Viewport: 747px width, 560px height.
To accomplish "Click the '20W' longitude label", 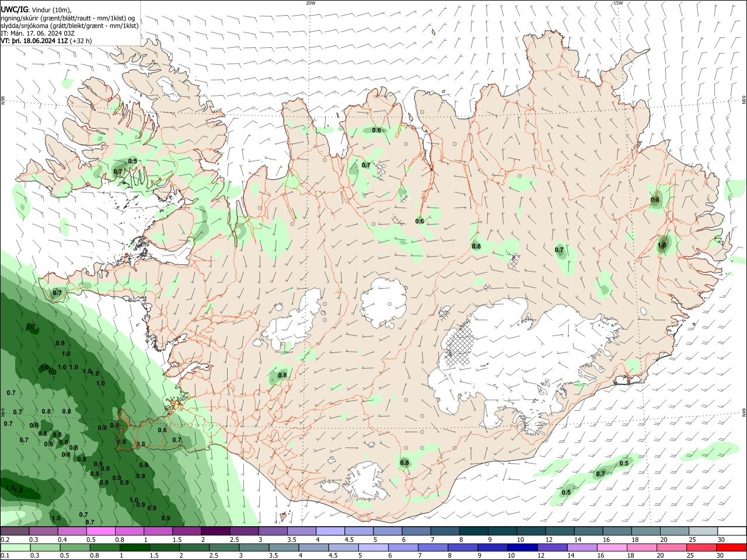I will pos(310,3).
